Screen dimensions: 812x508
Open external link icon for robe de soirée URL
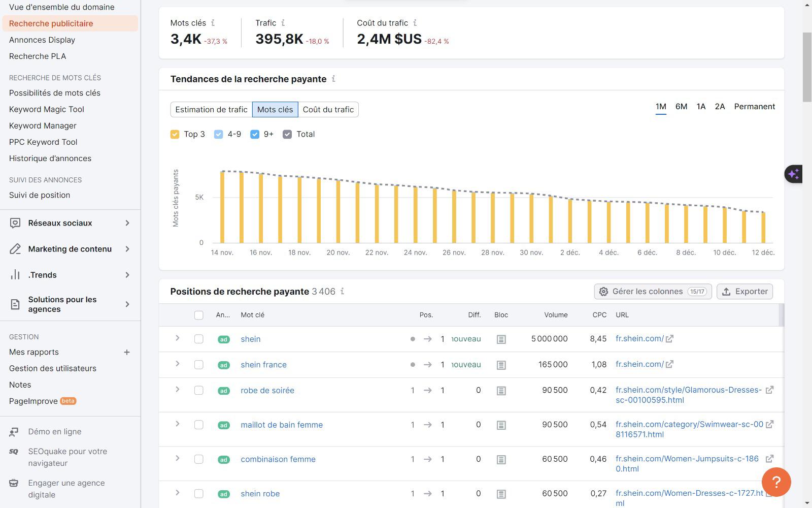[769, 390]
